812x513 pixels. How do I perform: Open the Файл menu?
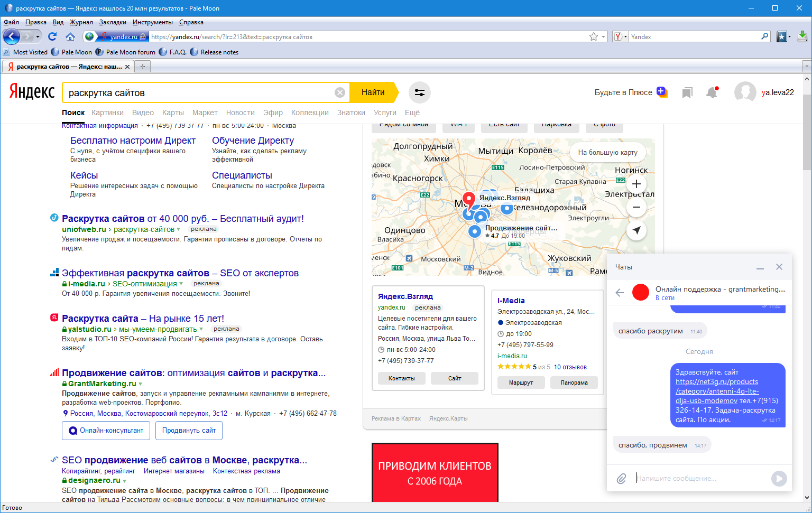(11, 22)
